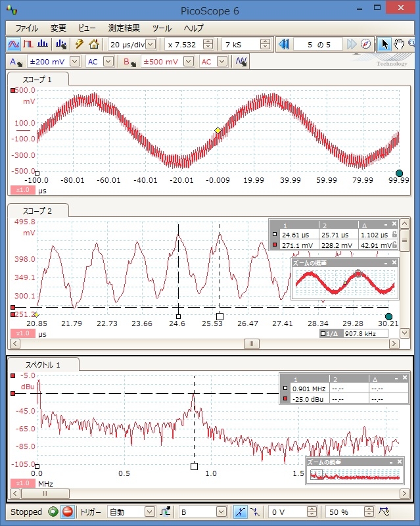Click the auto setup lightning icon
The height and width of the screenshot is (526, 420).
click(79, 44)
